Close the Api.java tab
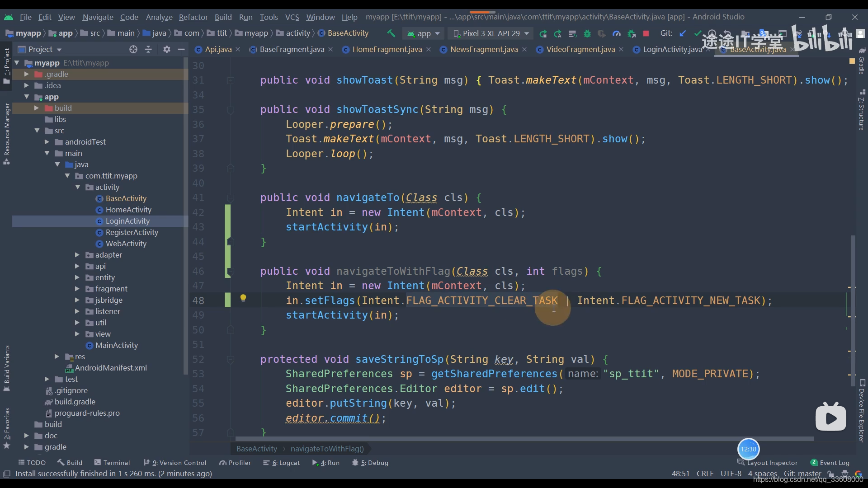This screenshot has width=868, height=488. [x=238, y=49]
